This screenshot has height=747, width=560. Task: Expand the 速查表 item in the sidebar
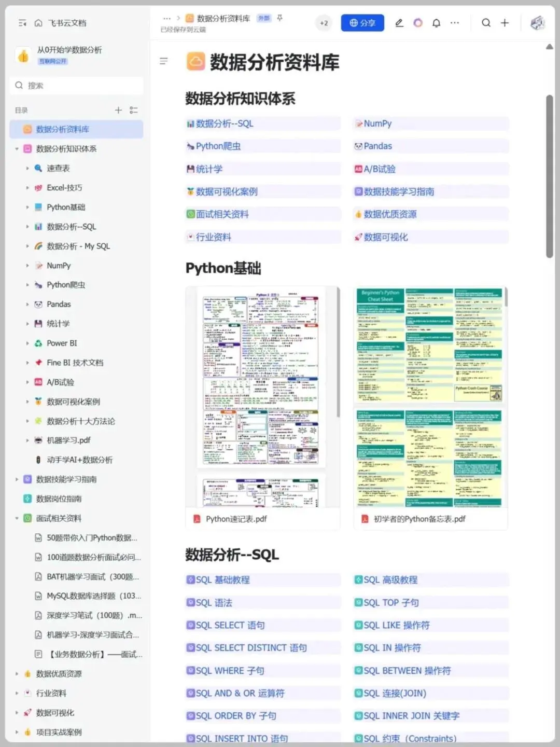(28, 168)
